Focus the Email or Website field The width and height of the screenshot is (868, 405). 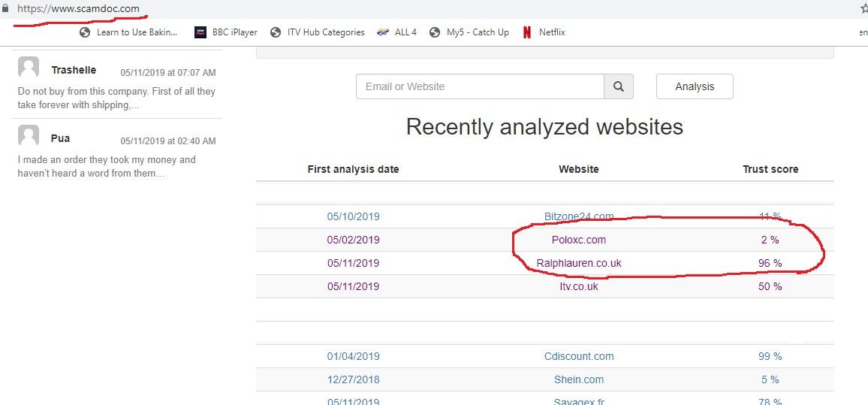coord(480,86)
